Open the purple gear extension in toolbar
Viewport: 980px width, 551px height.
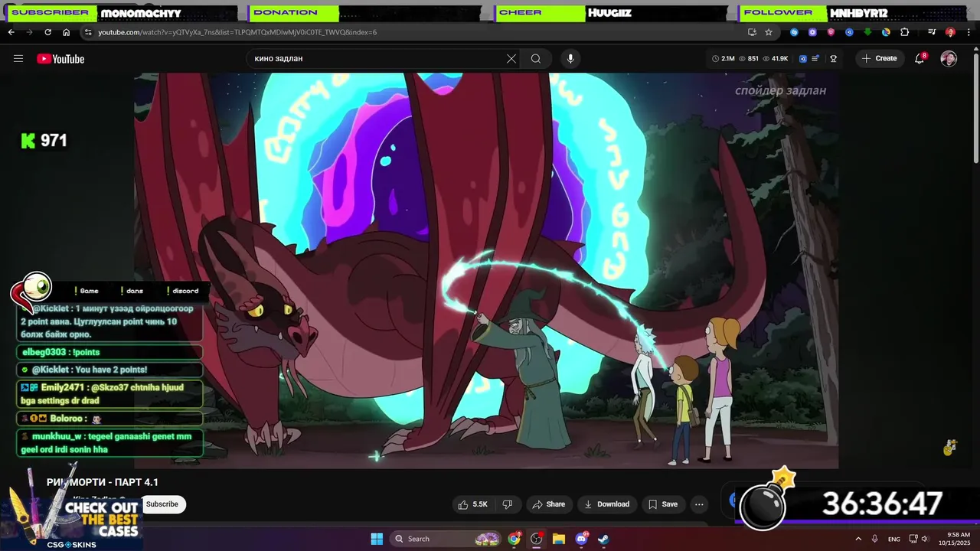point(812,32)
